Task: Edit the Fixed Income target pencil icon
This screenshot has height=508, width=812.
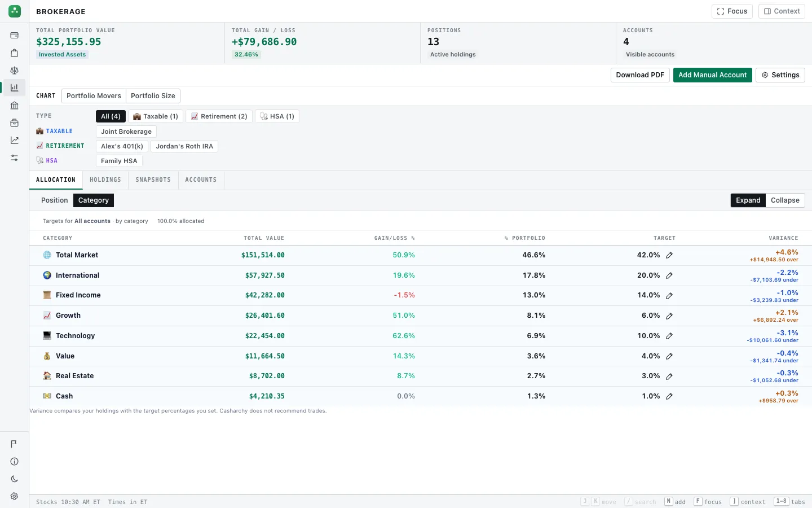Action: pyautogui.click(x=669, y=296)
